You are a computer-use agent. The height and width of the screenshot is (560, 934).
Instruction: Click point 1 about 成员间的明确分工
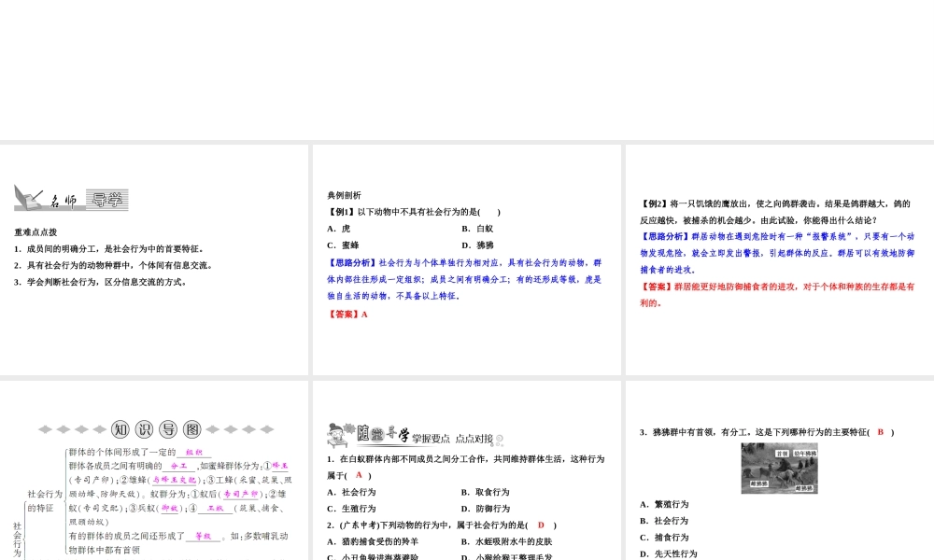click(x=110, y=249)
